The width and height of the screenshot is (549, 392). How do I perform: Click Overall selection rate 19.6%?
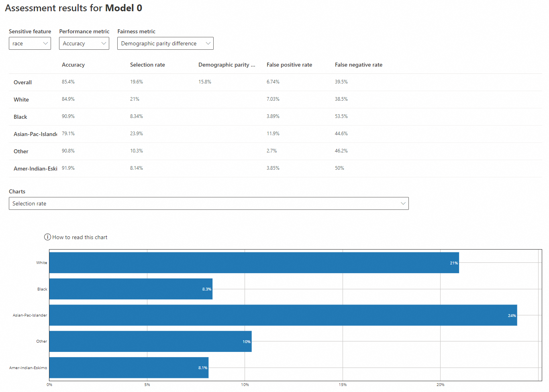(137, 82)
